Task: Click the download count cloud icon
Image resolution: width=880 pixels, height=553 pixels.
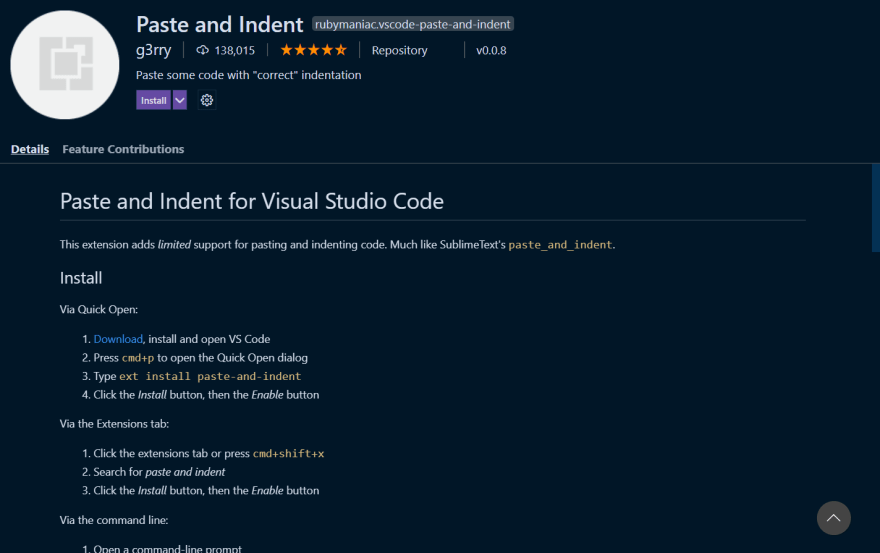Action: [203, 51]
